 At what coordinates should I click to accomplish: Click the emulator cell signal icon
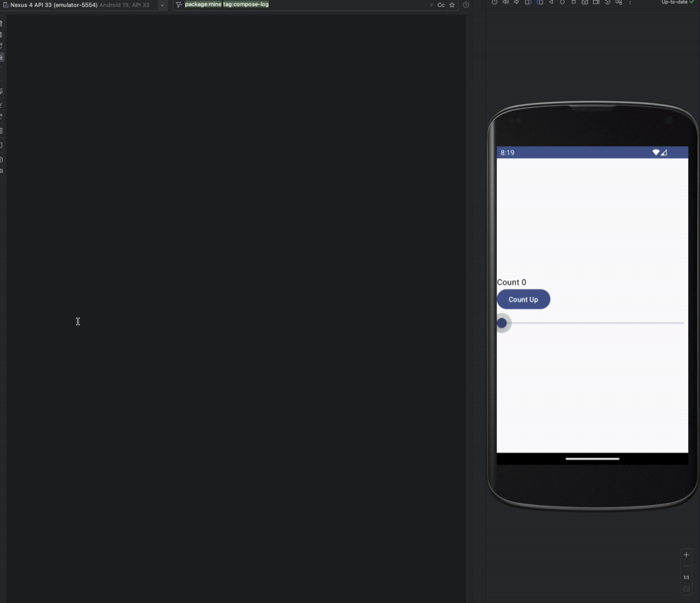click(664, 152)
